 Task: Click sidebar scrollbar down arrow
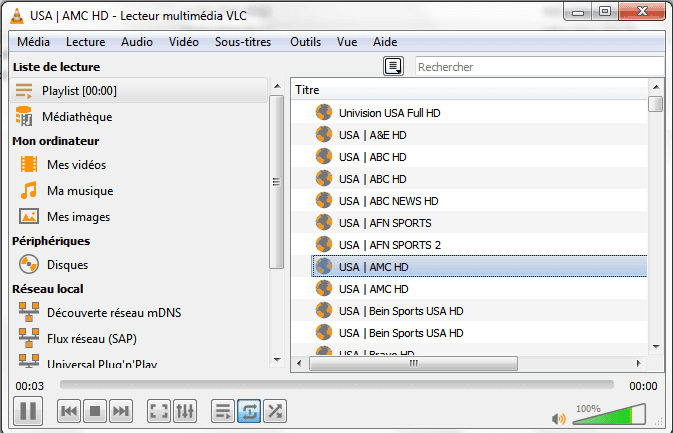click(277, 360)
